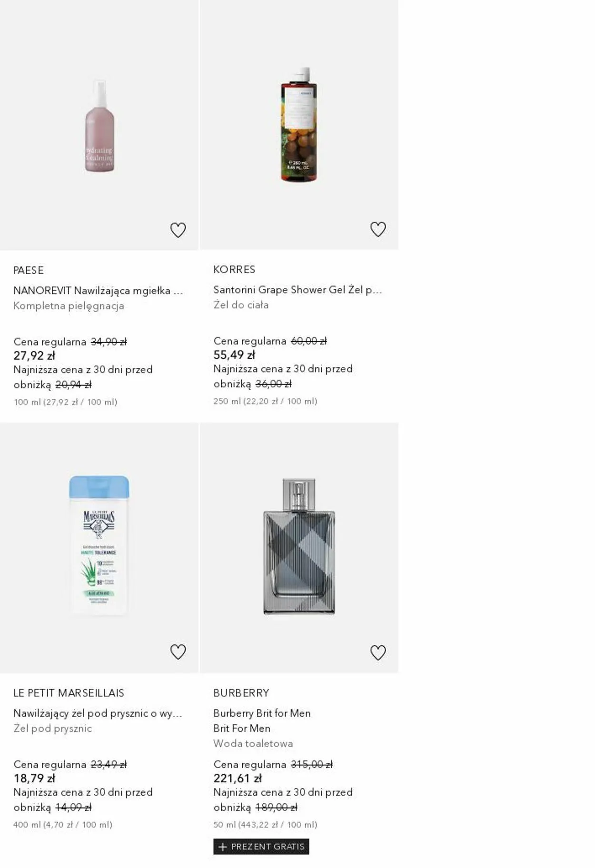
Task: Select Nawilżający żel pod prysznic title
Action: (98, 713)
